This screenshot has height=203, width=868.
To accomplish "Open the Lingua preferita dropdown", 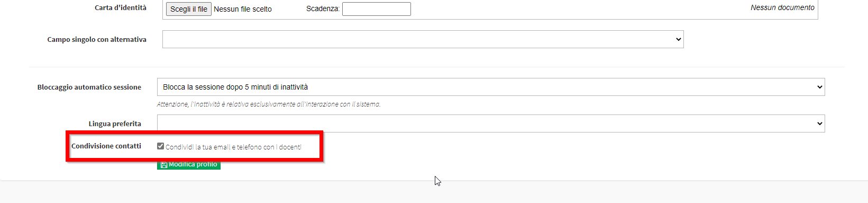I will [x=491, y=123].
